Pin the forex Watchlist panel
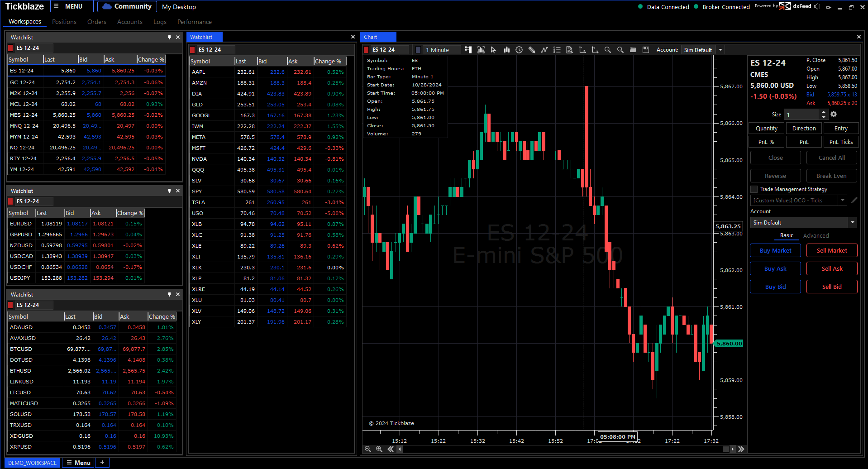The height and width of the screenshot is (469, 868). pos(170,191)
